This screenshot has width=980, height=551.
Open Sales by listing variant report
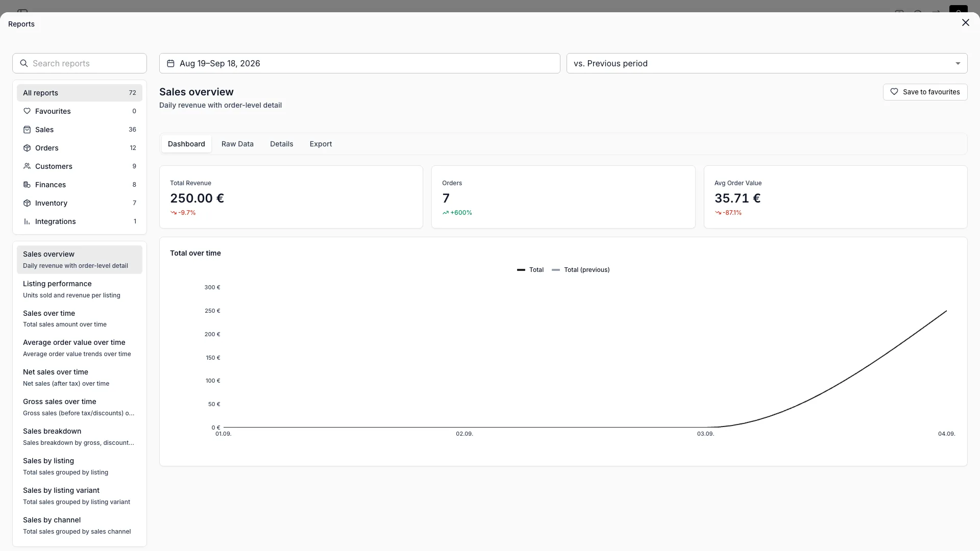click(x=80, y=496)
